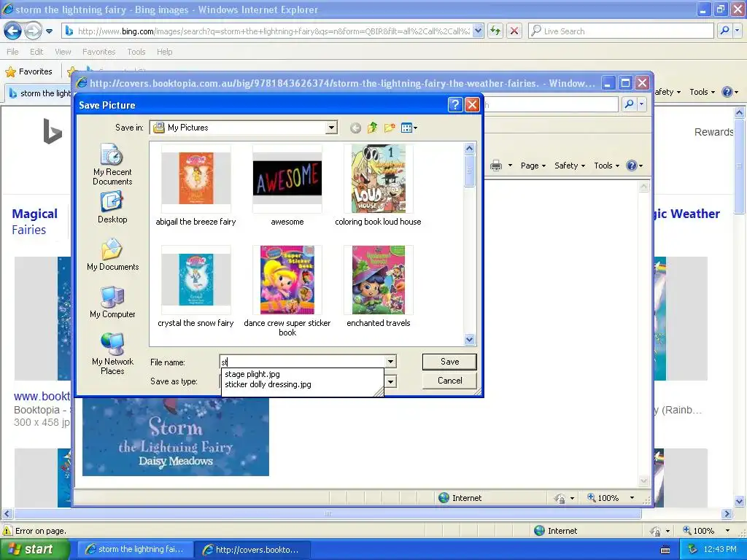Click the bing.com address bar in main window
This screenshot has width=747, height=560.
pos(273,31)
